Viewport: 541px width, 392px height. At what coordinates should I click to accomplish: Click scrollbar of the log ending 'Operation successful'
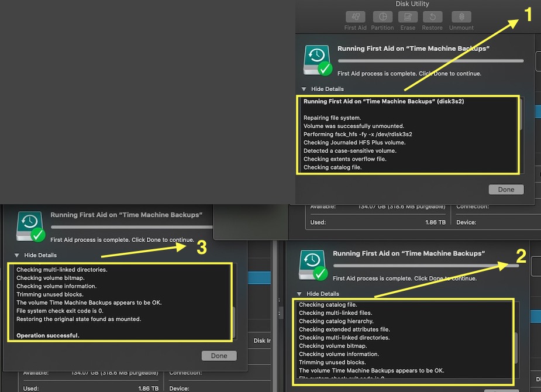235,322
